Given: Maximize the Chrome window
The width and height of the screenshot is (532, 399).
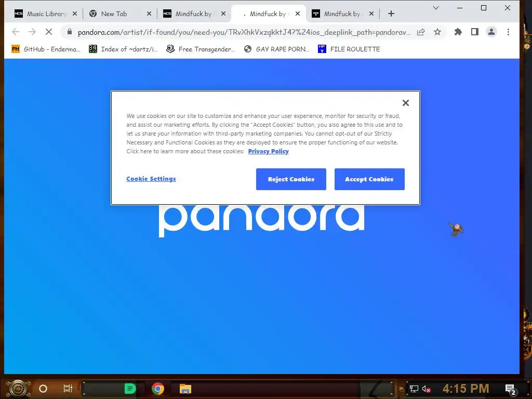Looking at the screenshot, I should coord(484,8).
